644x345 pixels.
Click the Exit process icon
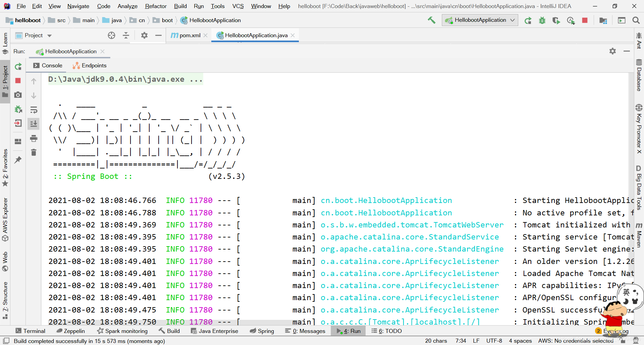[18, 123]
